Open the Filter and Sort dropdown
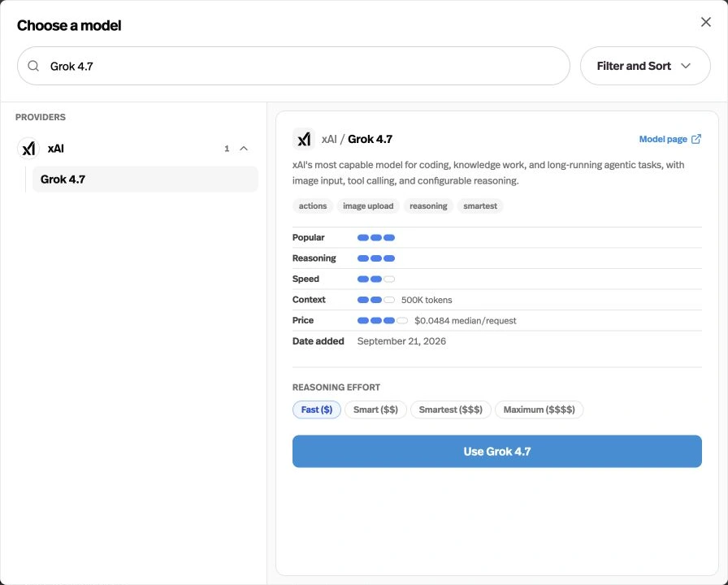728x585 pixels. point(645,66)
